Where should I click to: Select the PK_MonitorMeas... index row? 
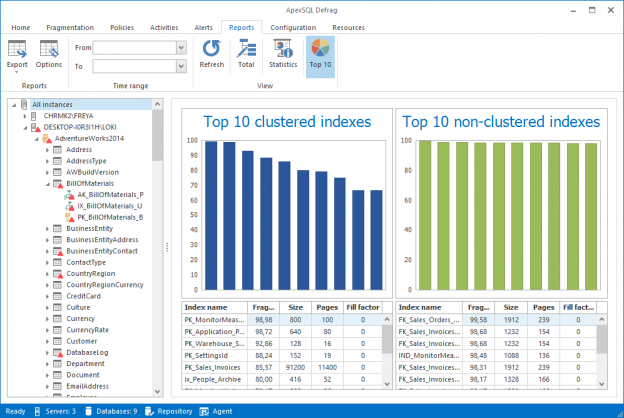point(282,320)
